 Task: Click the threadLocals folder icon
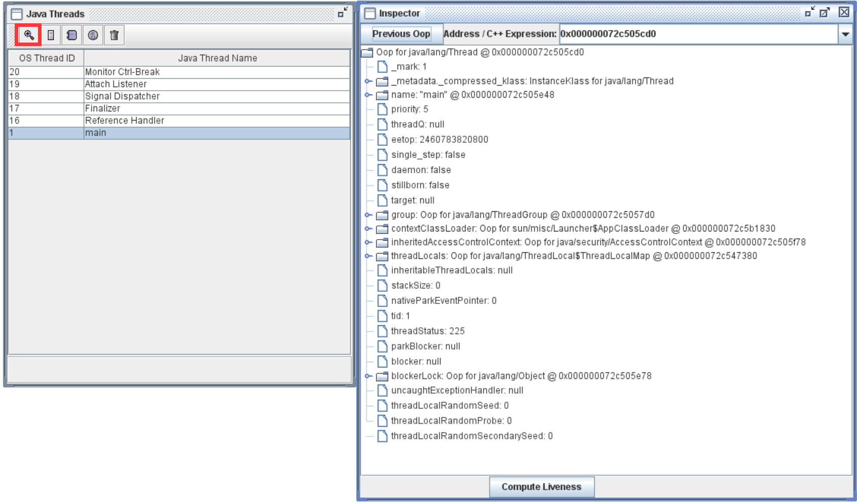(382, 256)
